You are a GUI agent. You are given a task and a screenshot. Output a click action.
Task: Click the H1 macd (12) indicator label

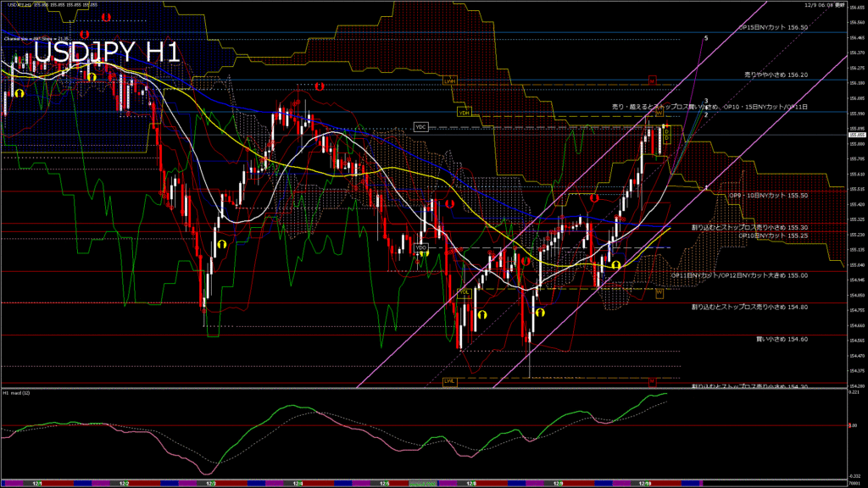click(x=17, y=393)
